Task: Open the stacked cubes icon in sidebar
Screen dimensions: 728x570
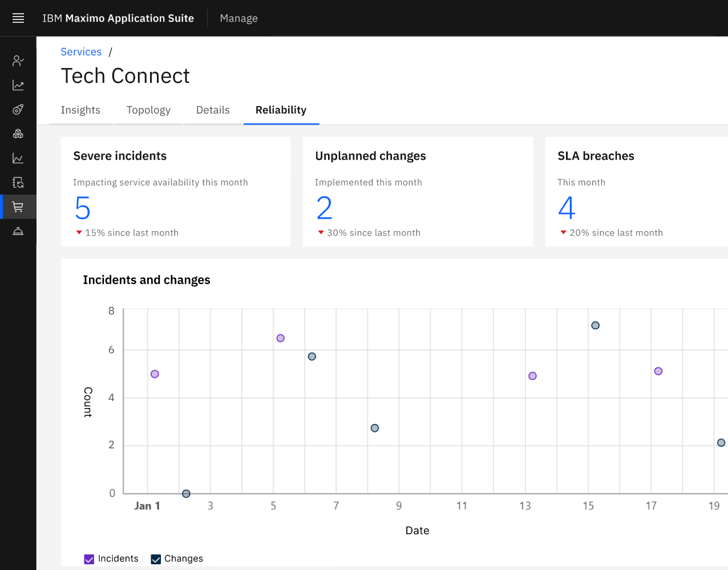Action: click(x=18, y=134)
